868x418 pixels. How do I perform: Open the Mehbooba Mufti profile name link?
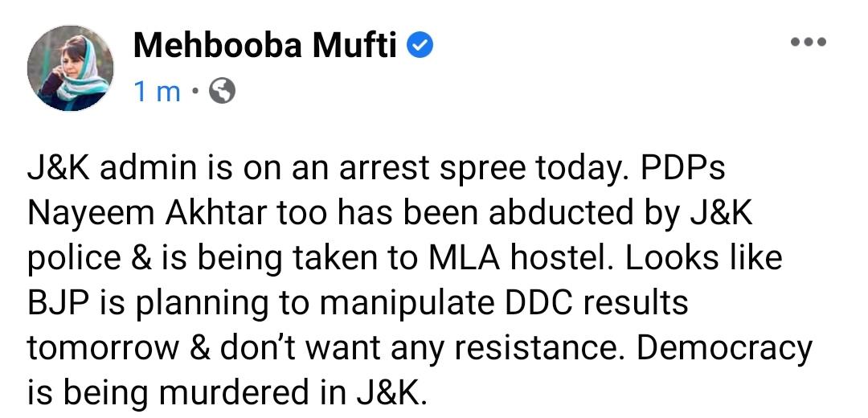pos(265,45)
